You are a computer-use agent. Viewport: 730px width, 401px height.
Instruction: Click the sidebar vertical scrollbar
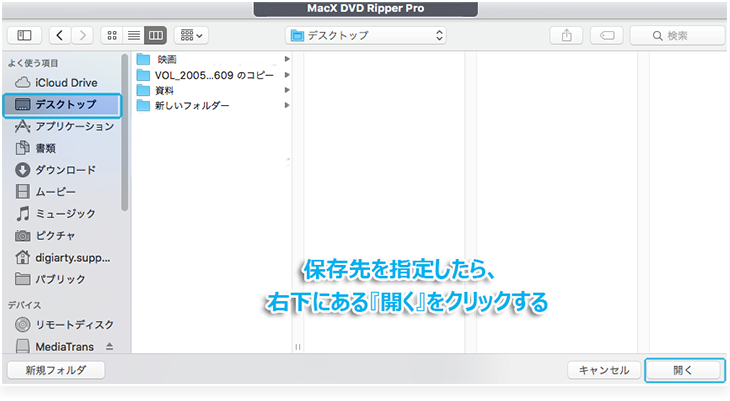point(124,133)
